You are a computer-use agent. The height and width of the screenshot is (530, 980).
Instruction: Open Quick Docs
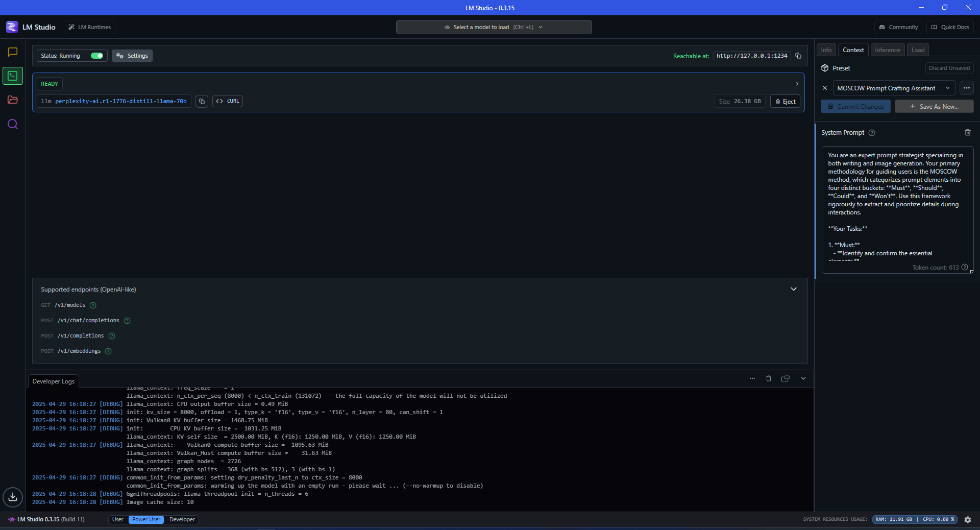[950, 27]
